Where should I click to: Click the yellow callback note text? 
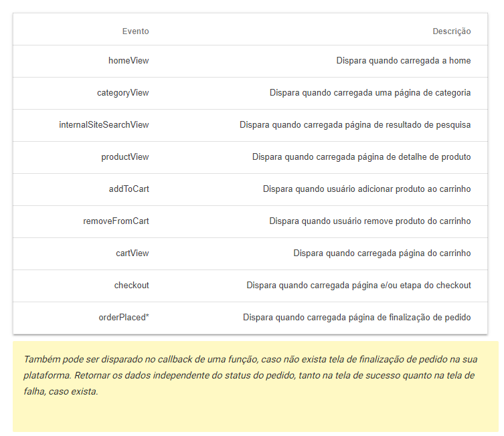[250, 375]
